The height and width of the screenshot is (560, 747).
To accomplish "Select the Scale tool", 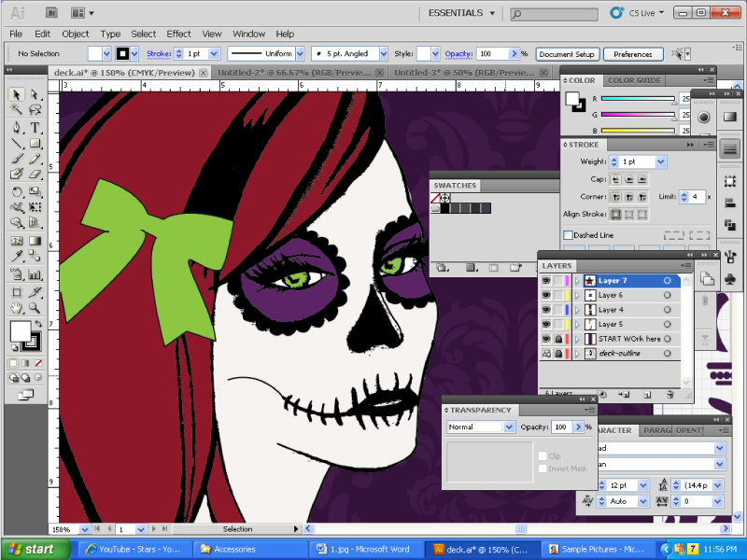I will [35, 192].
